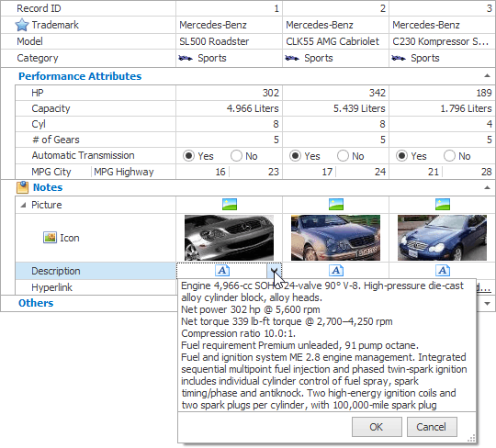Viewport: 496px width, 448px height.
Task: Click the popup resize grip corner
Action: pyautogui.click(x=471, y=438)
